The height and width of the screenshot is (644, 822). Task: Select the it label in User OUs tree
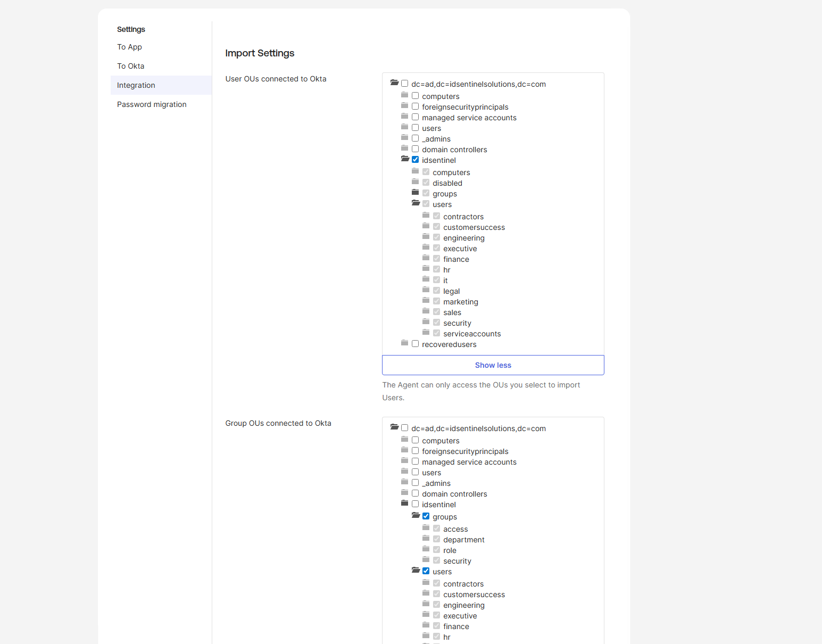(445, 280)
